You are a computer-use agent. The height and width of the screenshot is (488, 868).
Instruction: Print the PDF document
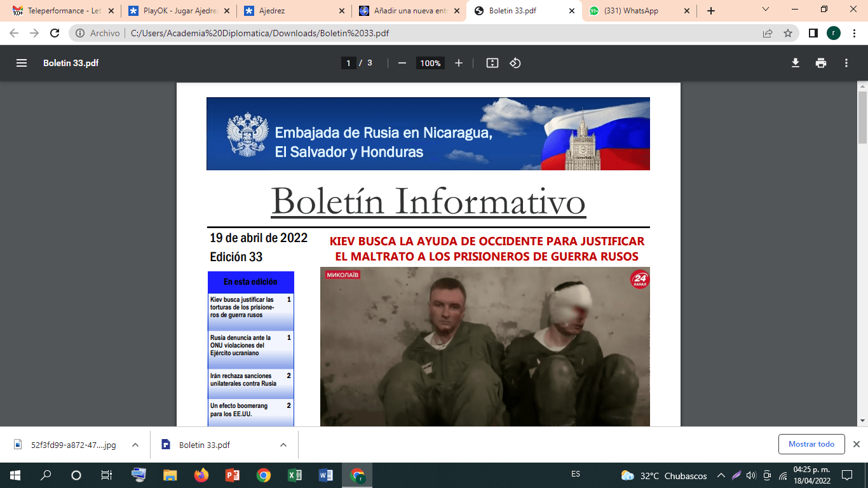[x=821, y=63]
